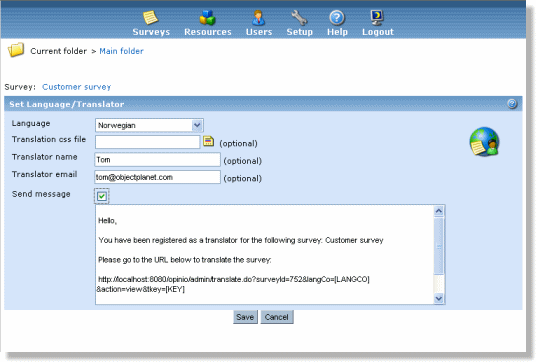Image resolution: width=536 pixels, height=362 pixels.
Task: Click the Translator email field
Action: point(157,177)
